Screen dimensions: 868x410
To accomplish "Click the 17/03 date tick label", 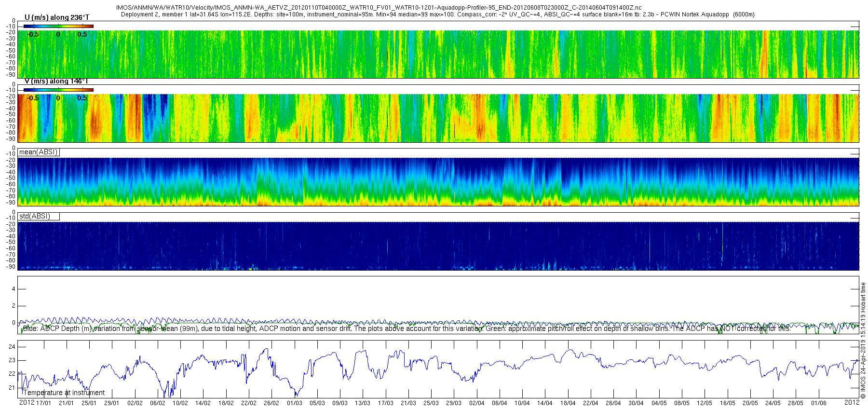I will coord(385,403).
